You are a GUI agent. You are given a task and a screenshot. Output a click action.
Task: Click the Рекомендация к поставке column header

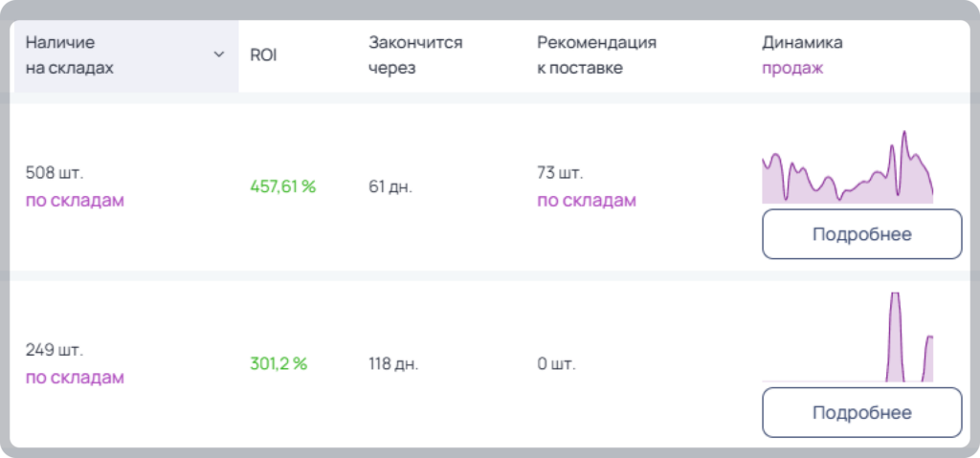tap(596, 55)
